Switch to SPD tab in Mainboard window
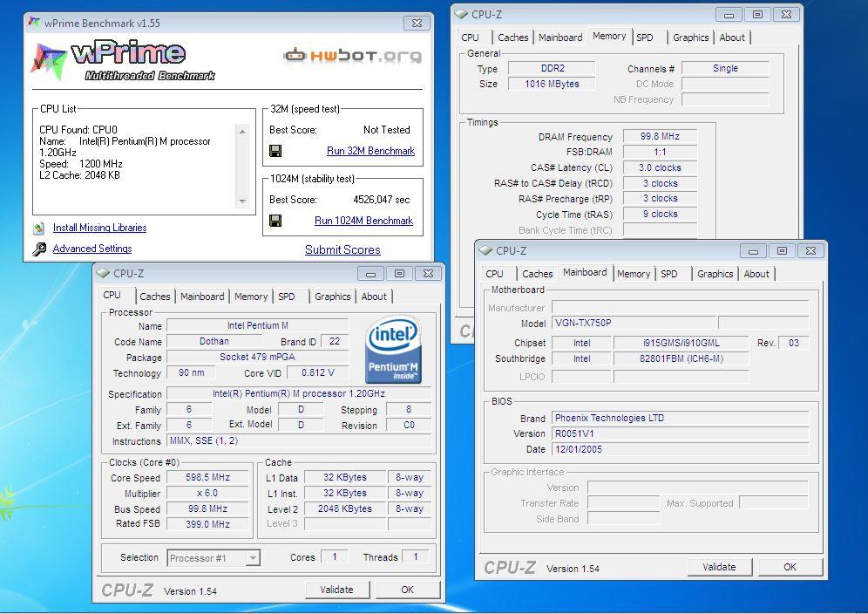Screen dimensions: 868x614 click(x=668, y=274)
